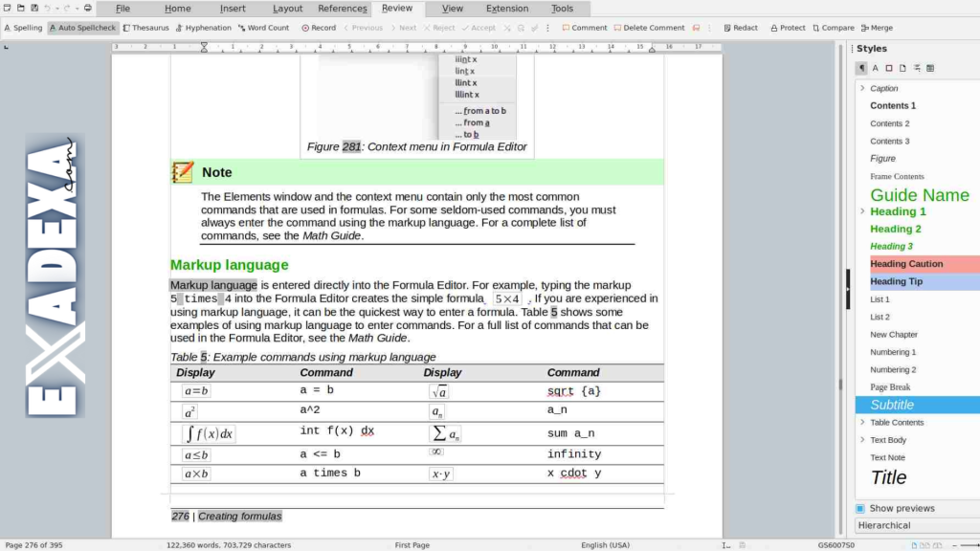Screen dimensions: 980x551
Task: Switch to the Review ribbon tab
Action: pyautogui.click(x=398, y=8)
